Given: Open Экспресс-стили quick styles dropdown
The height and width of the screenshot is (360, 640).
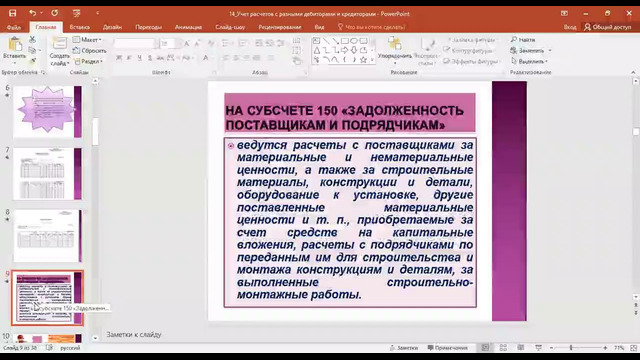Looking at the screenshot, I should (427, 52).
